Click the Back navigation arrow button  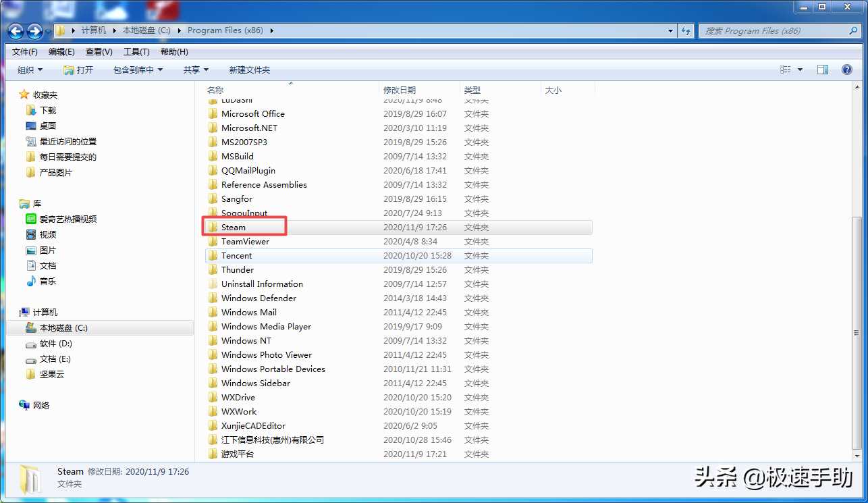tap(16, 31)
